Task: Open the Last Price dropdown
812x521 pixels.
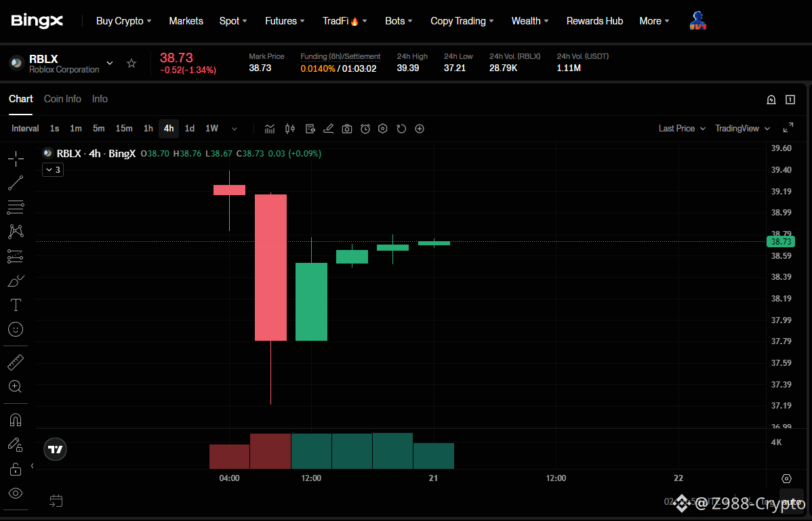Action: (x=681, y=128)
